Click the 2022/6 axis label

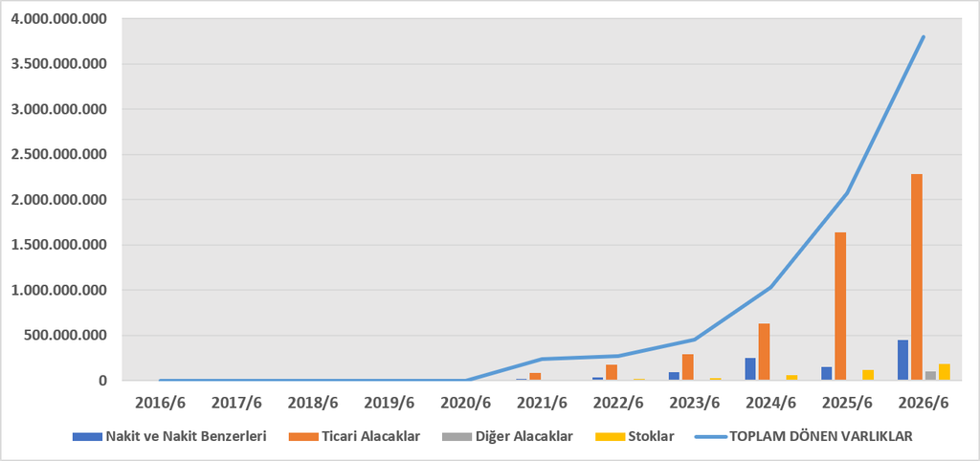point(618,403)
